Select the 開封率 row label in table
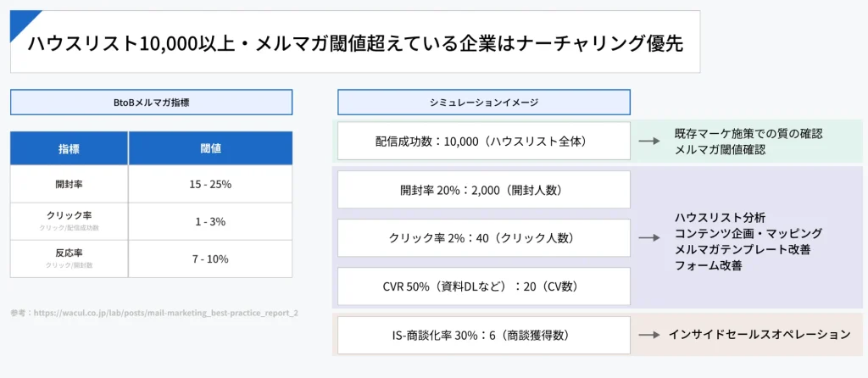The image size is (868, 378). (x=70, y=184)
